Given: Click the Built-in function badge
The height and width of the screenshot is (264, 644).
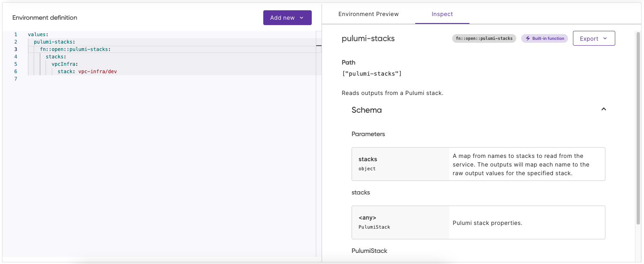Looking at the screenshot, I should click(545, 38).
